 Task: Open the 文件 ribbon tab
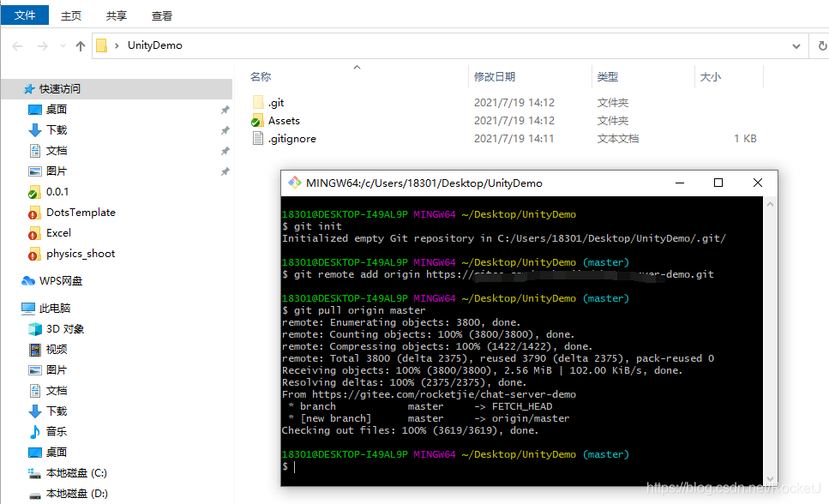point(25,15)
